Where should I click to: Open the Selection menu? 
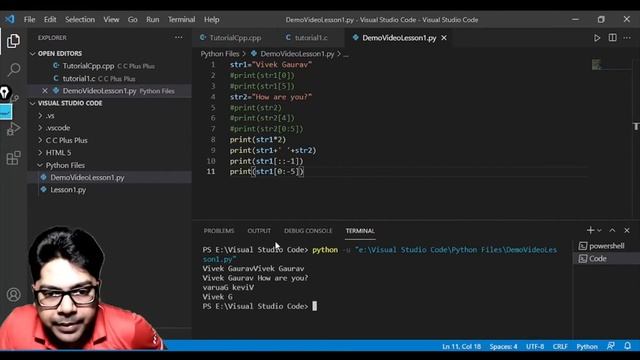(80, 19)
